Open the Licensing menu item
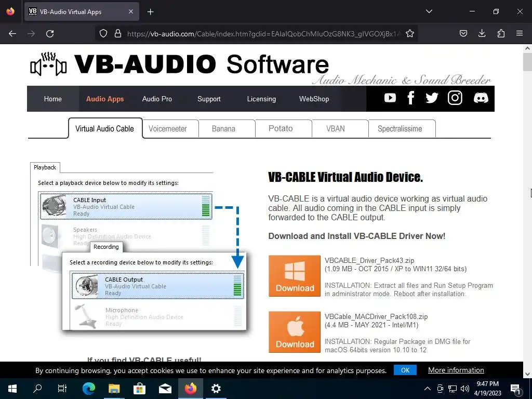Image resolution: width=532 pixels, height=399 pixels. [x=261, y=99]
